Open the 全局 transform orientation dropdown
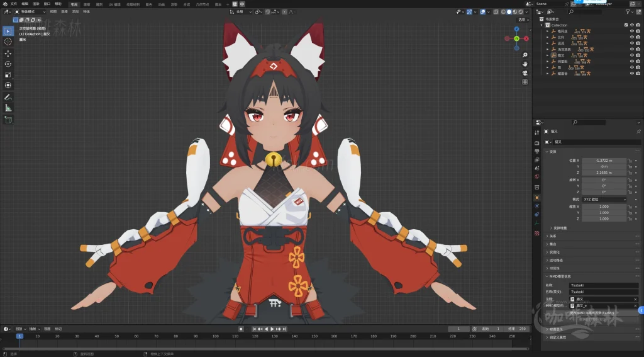This screenshot has height=357, width=644. 241,12
